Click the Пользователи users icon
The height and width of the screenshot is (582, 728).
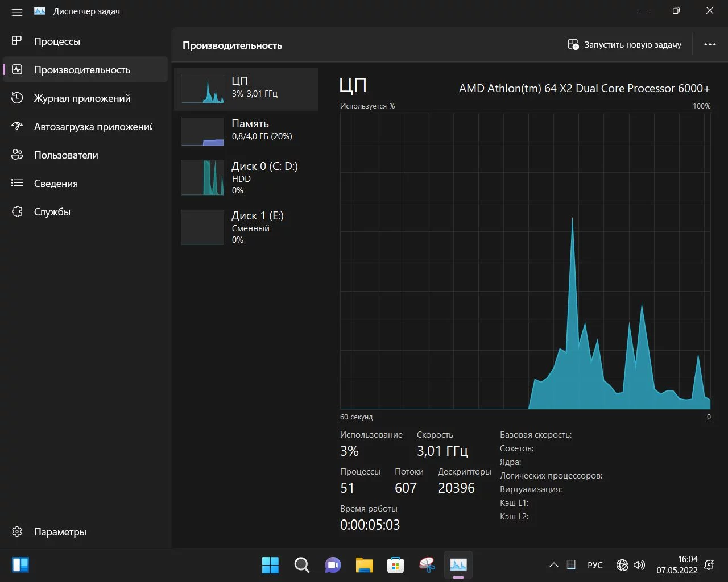coord(17,155)
